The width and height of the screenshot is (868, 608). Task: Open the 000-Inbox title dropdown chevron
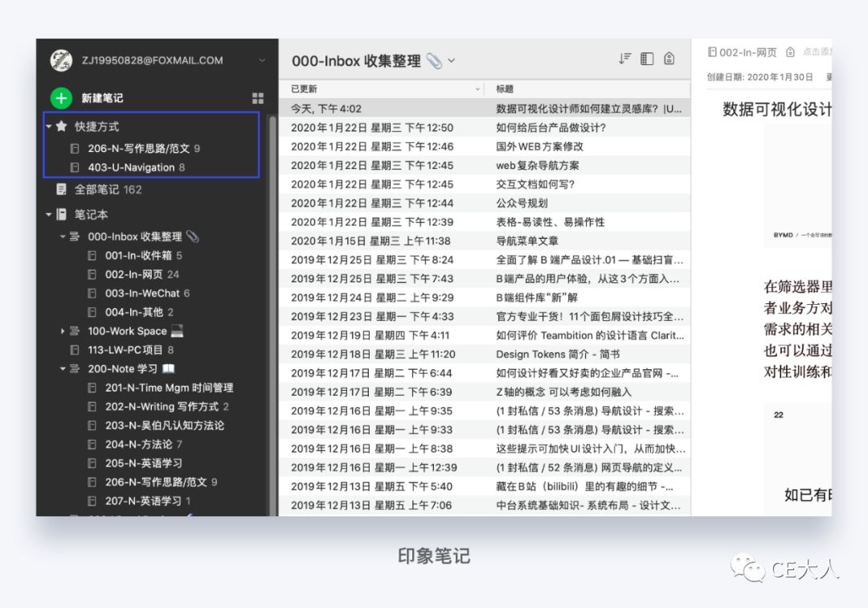tap(452, 61)
